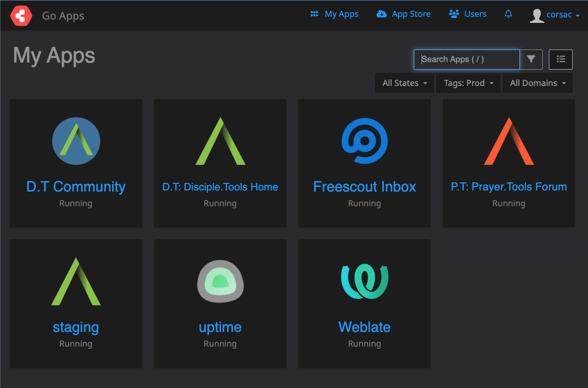Open the uptime app icon
Screen dimensions: 588x388
(x=220, y=281)
